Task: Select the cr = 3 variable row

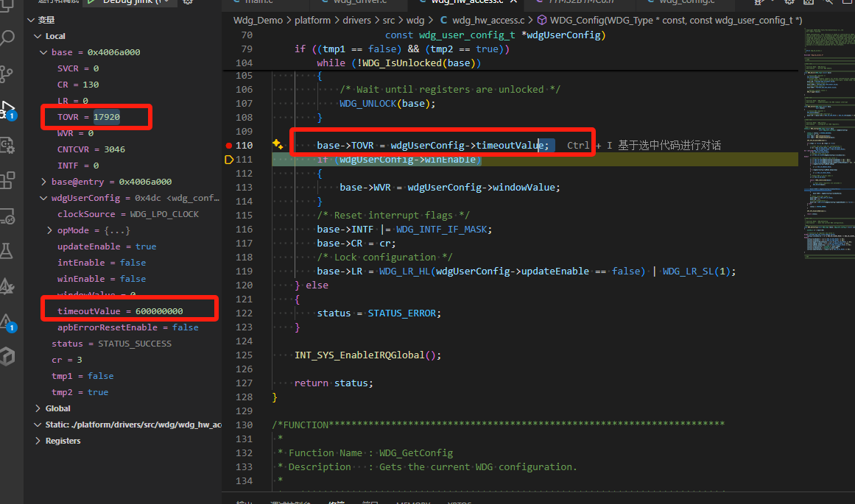Action: coord(123,360)
